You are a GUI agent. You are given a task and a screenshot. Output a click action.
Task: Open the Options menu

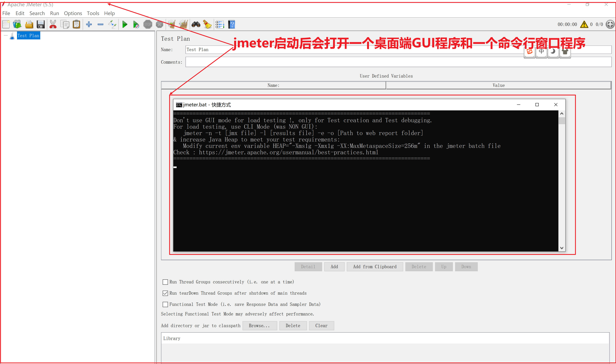tap(73, 13)
